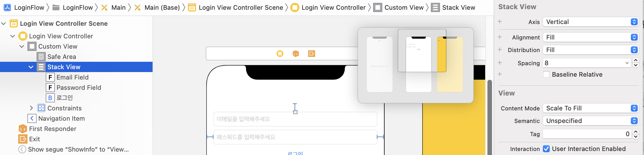Click the Navigation Item chevron icon
The height and width of the screenshot is (155, 644).
click(x=32, y=118)
